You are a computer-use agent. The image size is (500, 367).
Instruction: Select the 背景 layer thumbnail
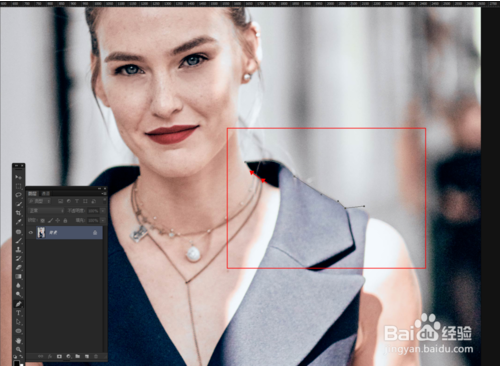pos(41,233)
